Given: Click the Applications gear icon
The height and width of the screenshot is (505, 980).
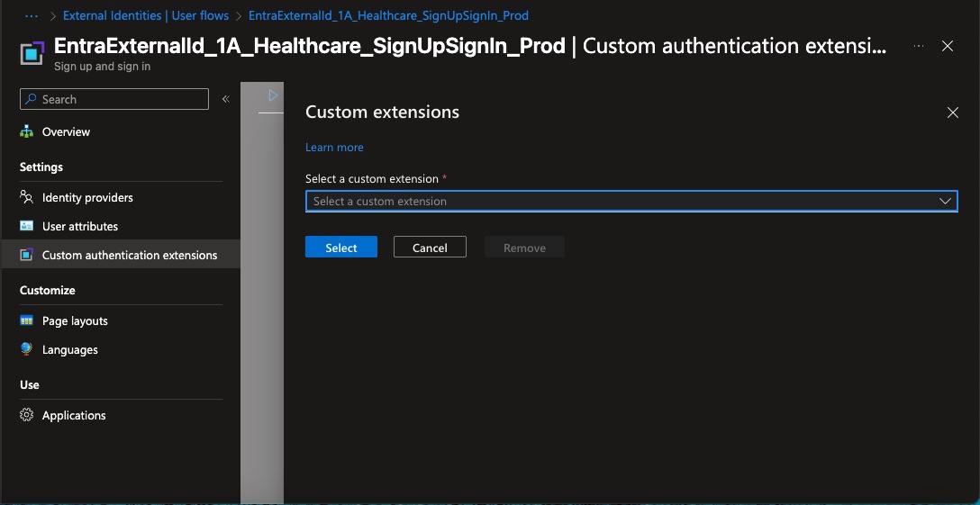Looking at the screenshot, I should click(26, 415).
